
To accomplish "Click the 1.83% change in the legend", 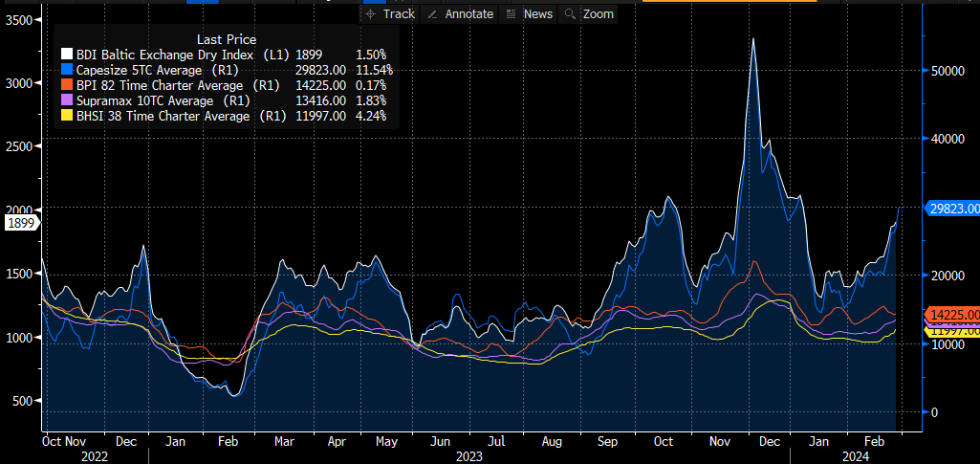I will click(371, 100).
